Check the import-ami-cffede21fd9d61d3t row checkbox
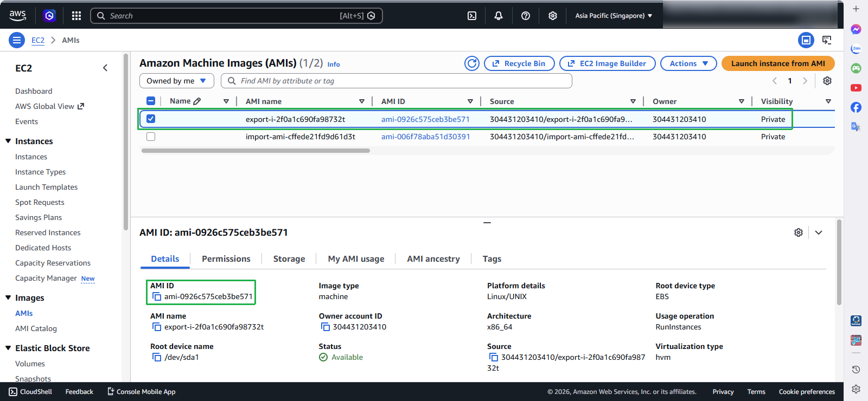This screenshot has width=868, height=401. click(151, 137)
